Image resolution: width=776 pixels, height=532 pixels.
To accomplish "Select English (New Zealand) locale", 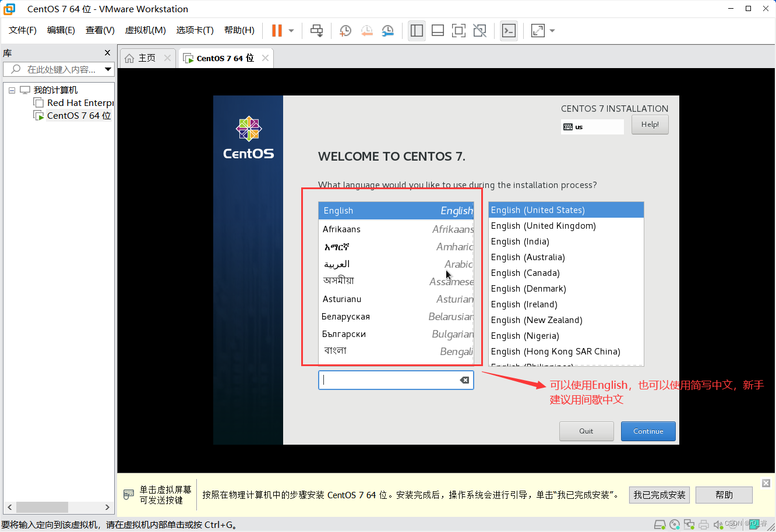I will coord(566,320).
